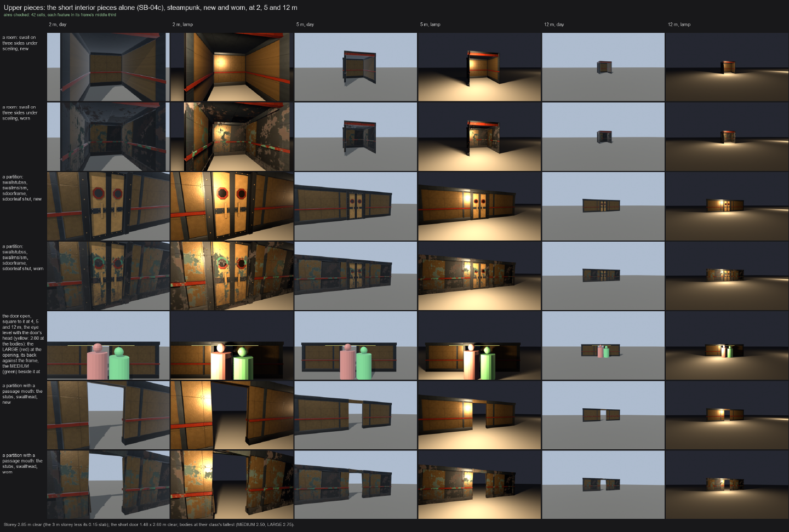Click the "Upper pieces" sheet title
The width and height of the screenshot is (789, 532).
(151, 8)
